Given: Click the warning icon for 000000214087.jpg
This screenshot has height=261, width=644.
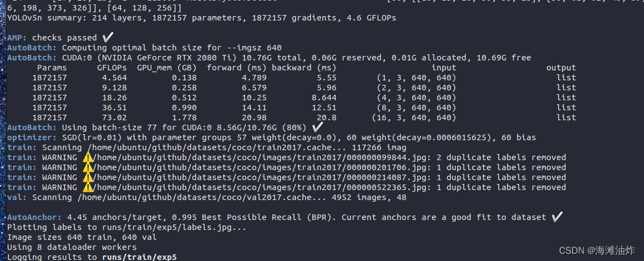Looking at the screenshot, I should [88, 177].
